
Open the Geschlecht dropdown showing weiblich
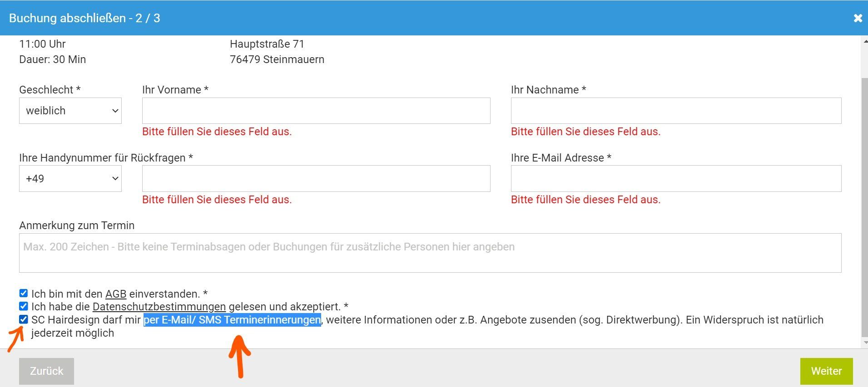coord(70,111)
